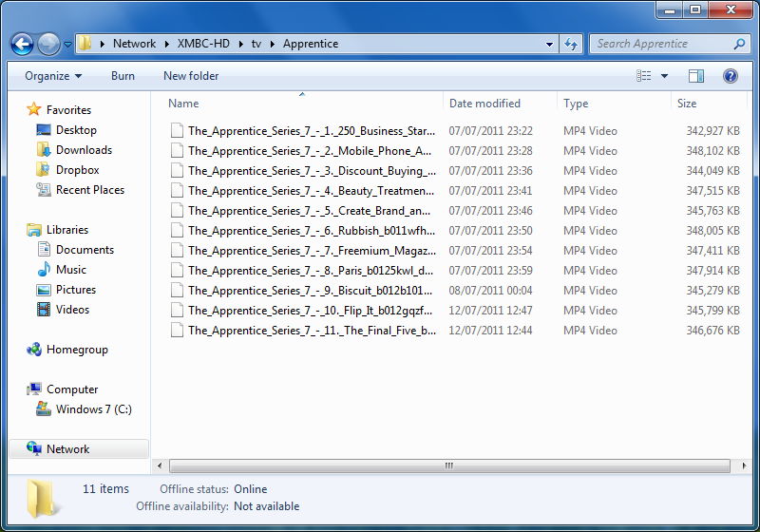
Task: Maximize the Explorer window
Action: [x=695, y=9]
